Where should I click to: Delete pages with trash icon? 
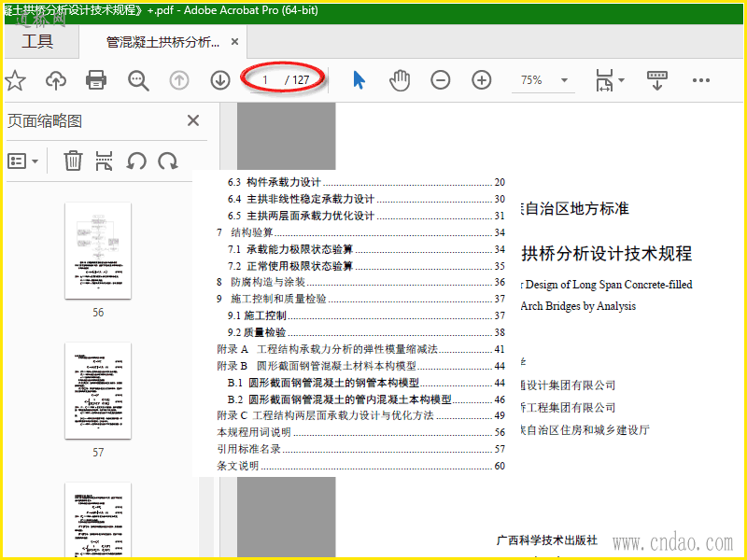73,161
